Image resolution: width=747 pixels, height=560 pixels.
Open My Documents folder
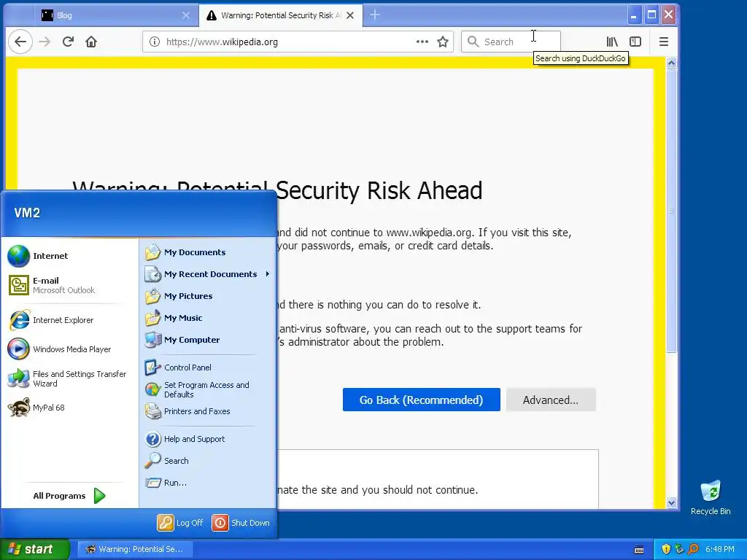(208, 252)
